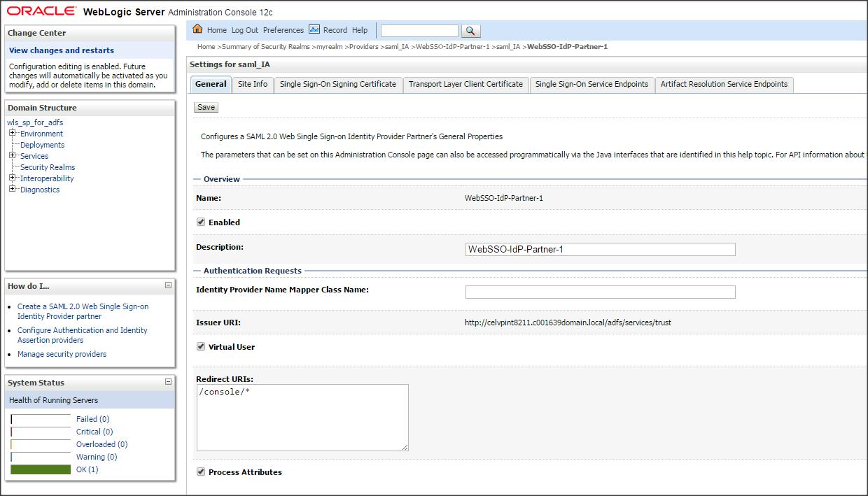The height and width of the screenshot is (496, 868).
Task: Expand the Diagnostics tree node
Action: tap(13, 190)
